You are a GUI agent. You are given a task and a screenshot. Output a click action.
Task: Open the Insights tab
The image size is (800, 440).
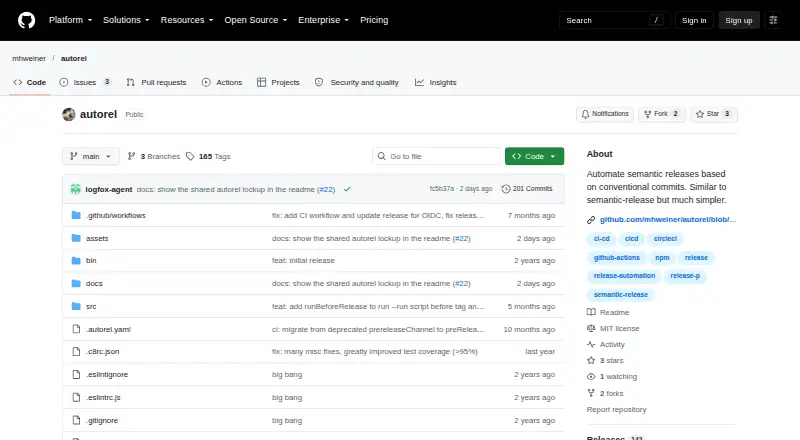[436, 82]
